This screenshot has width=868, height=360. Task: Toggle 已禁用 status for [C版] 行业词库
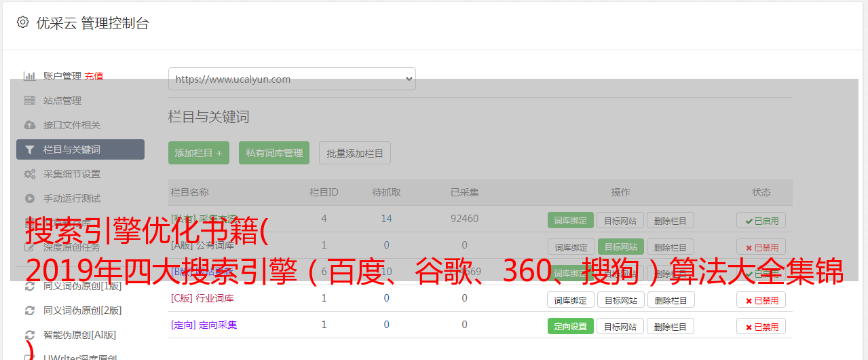761,300
